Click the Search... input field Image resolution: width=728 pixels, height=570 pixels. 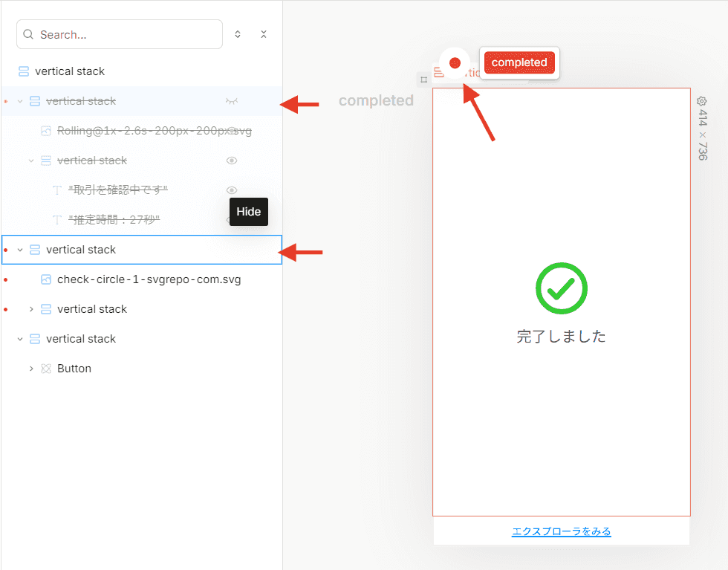pos(120,34)
